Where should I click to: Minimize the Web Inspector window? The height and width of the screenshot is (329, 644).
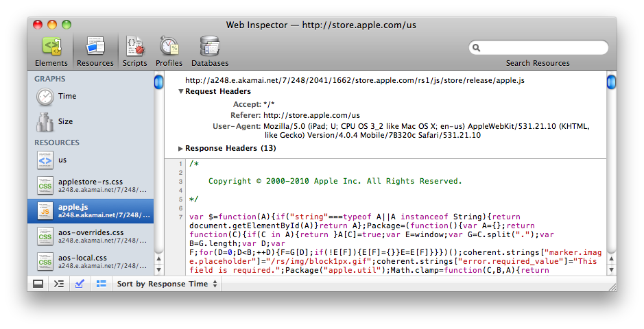click(x=52, y=25)
